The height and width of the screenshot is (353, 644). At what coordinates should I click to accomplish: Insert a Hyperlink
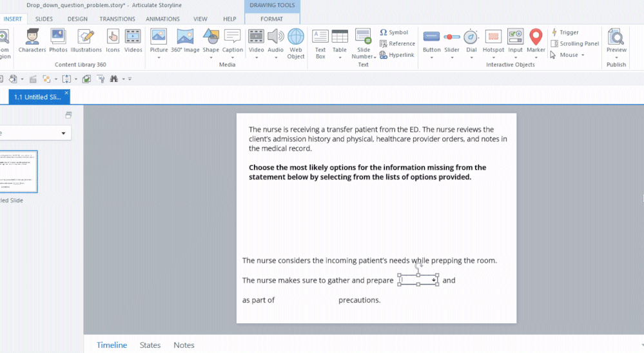[x=396, y=55]
